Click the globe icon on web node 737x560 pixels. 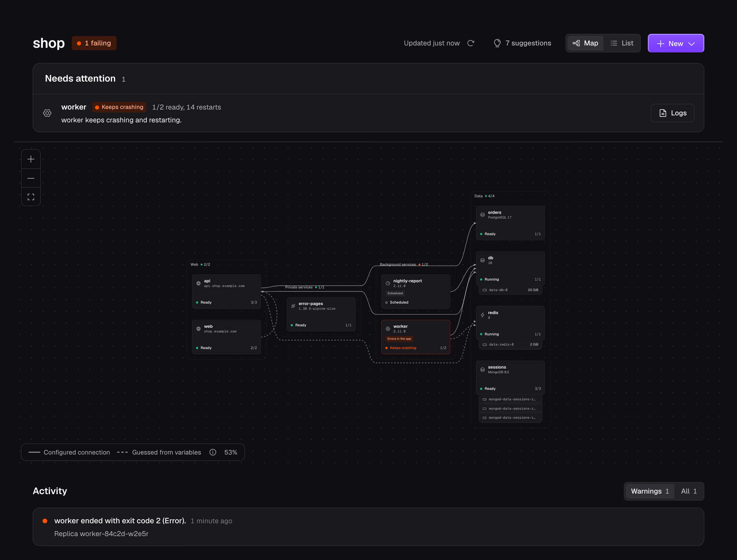[x=199, y=329]
